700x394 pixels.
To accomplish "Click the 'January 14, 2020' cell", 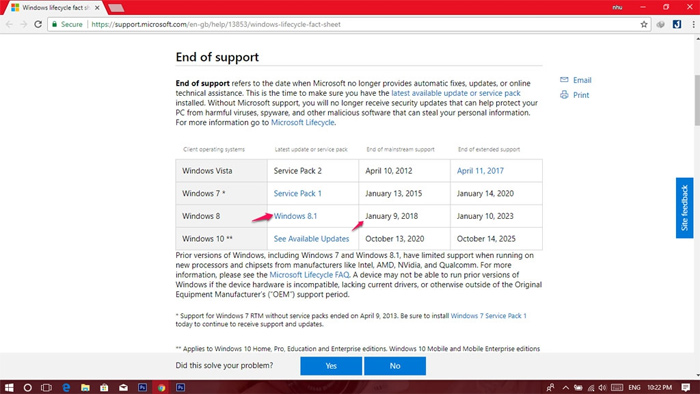I will pyautogui.click(x=496, y=193).
